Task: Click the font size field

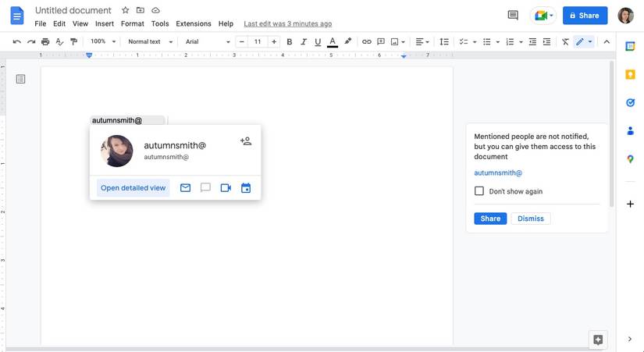Action: pyautogui.click(x=258, y=41)
